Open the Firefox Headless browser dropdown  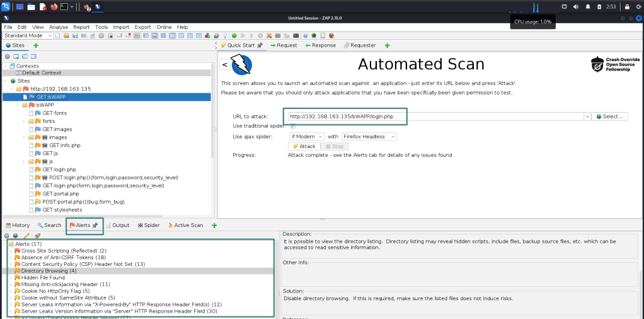tap(370, 136)
